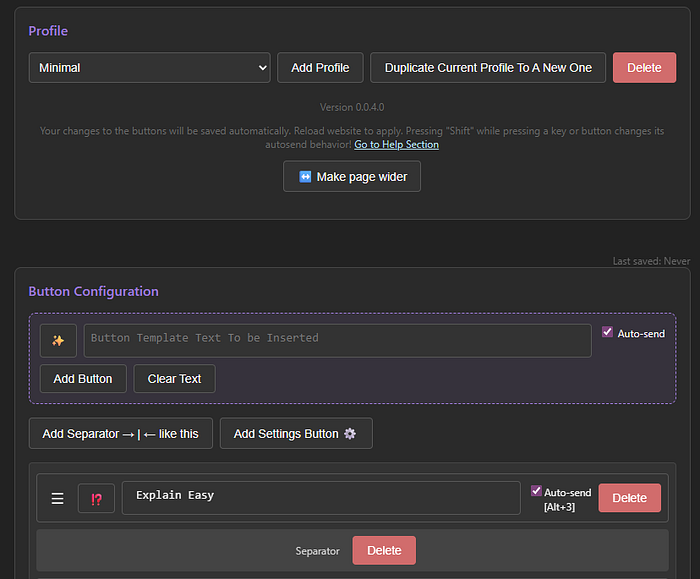700x579 pixels.
Task: Toggle Auto-send for the new button template
Action: pyautogui.click(x=607, y=333)
